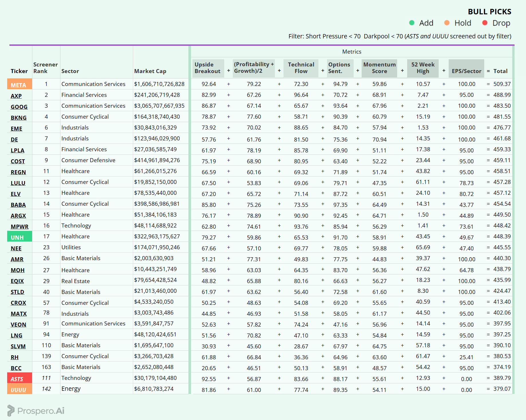Screen dimensions: 526x420
Task: Click the Sector column header
Action: pos(70,71)
